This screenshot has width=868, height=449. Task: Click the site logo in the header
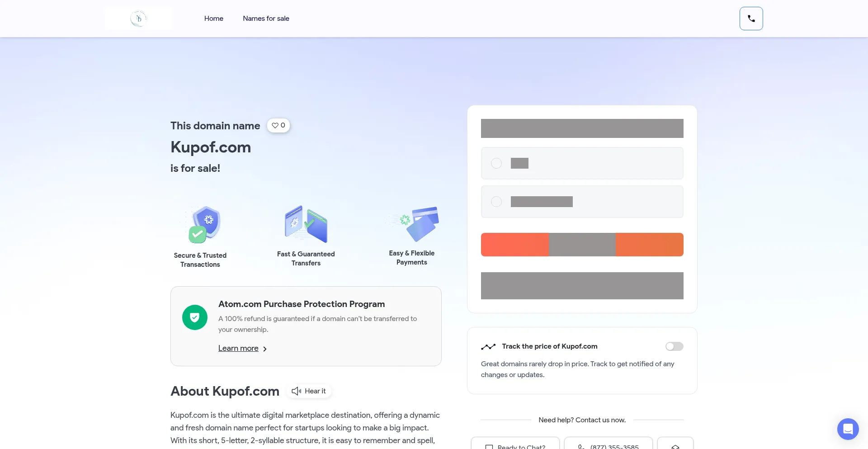tap(139, 19)
